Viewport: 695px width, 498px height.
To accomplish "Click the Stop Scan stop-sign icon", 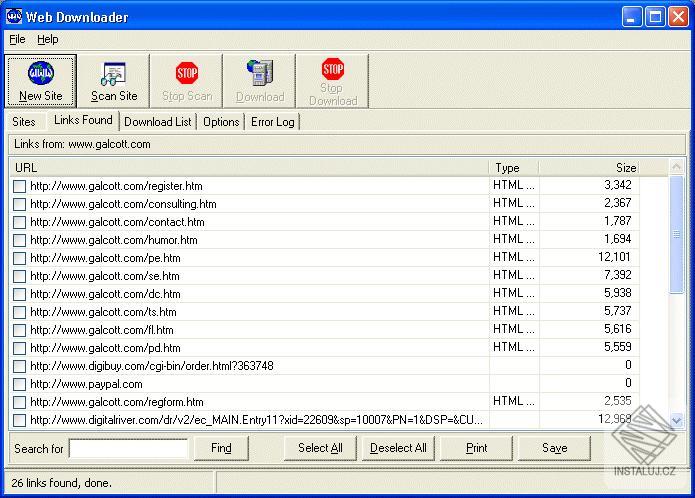I will [x=187, y=73].
